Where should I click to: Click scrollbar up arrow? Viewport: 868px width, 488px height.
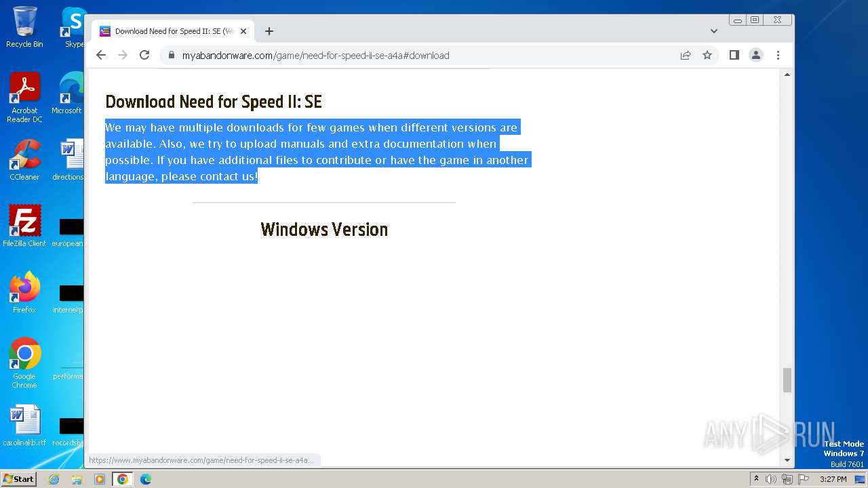[787, 74]
